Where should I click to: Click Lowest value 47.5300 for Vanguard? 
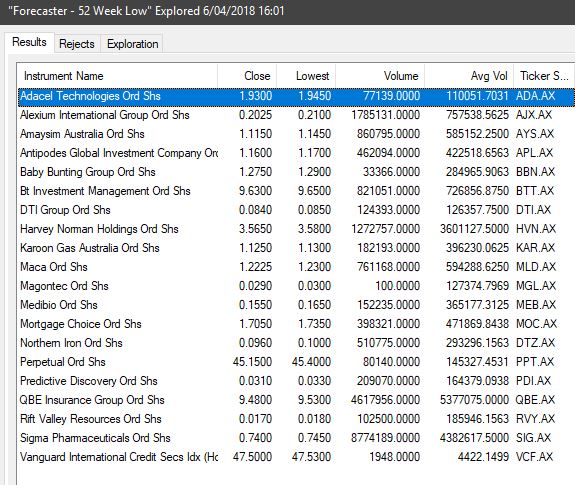[311, 457]
